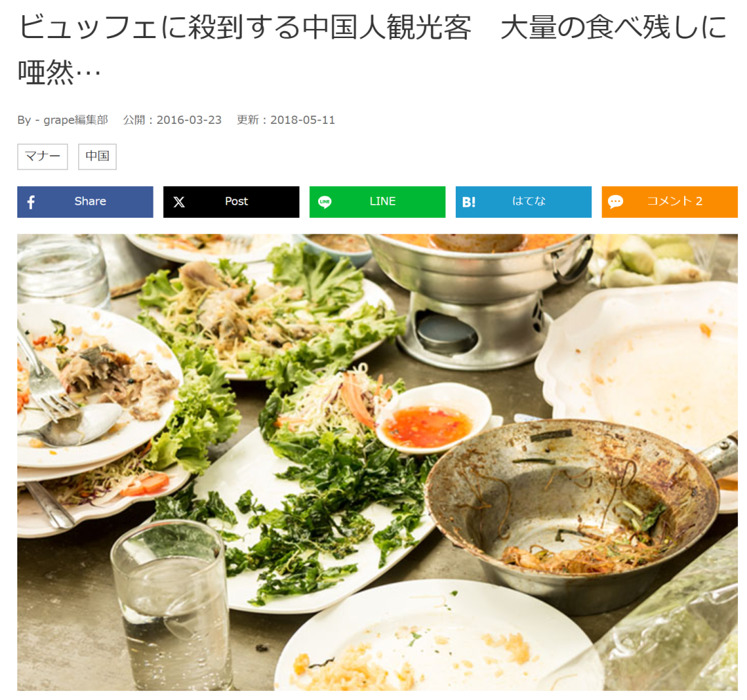Open the コメント 2 comments button
Viewport: 747px width, 700px height.
point(670,202)
